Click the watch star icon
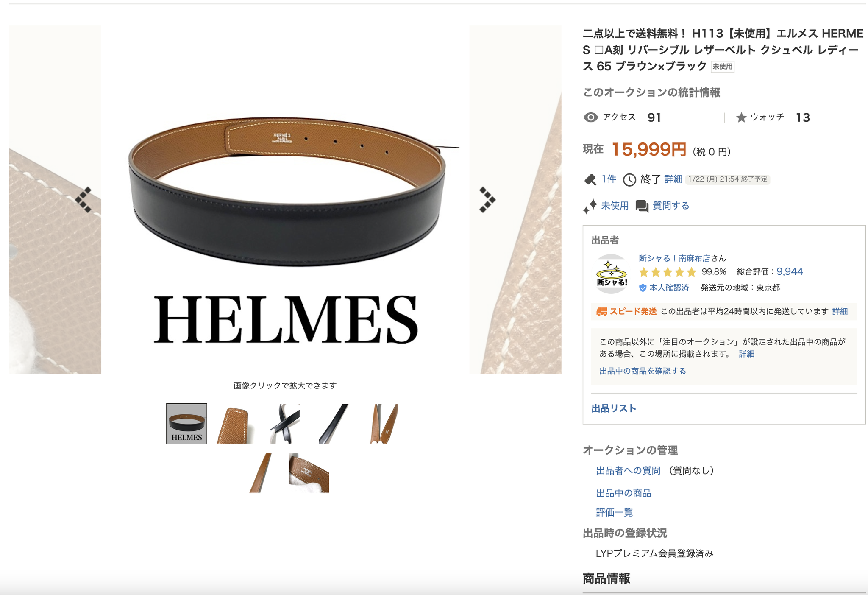Screen dimensions: 868x595 click(x=741, y=117)
